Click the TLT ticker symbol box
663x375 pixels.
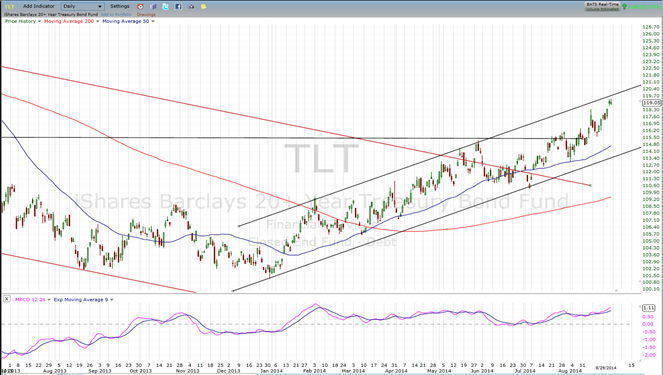(x=9, y=6)
